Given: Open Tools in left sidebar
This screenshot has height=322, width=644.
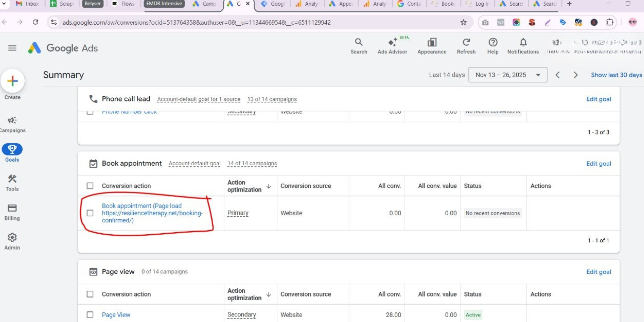Looking at the screenshot, I should pos(12,183).
